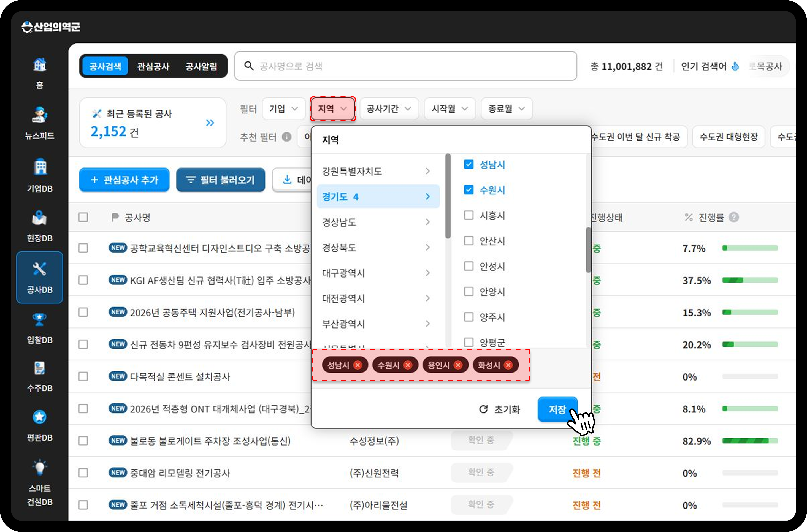807x532 pixels.
Task: Open the 지역 filter dropdown
Action: click(332, 108)
